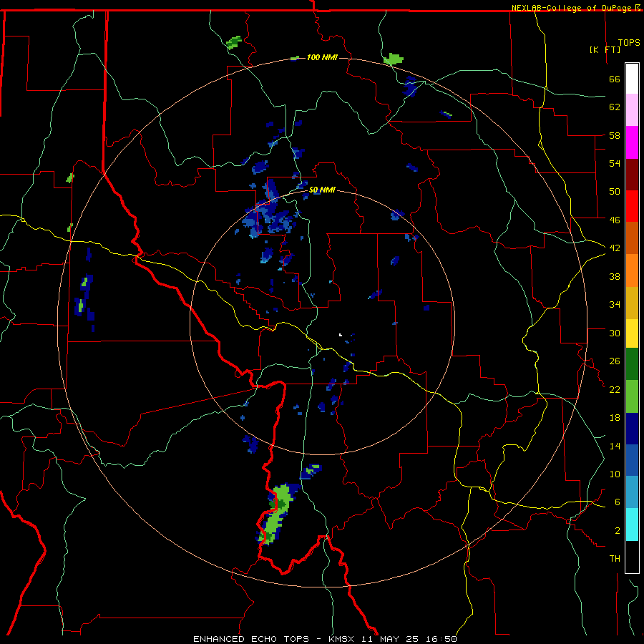
Task: Click the NEXLAB-College of DuPage credit text
Action: (576, 8)
